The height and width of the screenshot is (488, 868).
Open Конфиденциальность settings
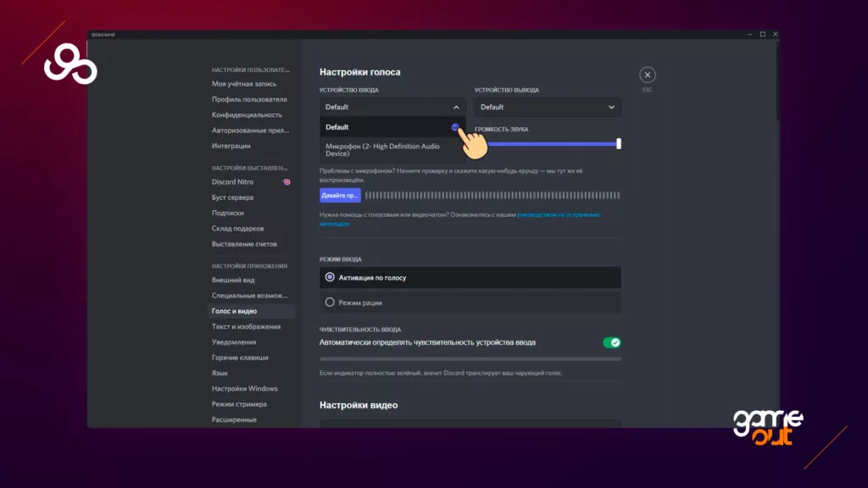click(247, 114)
